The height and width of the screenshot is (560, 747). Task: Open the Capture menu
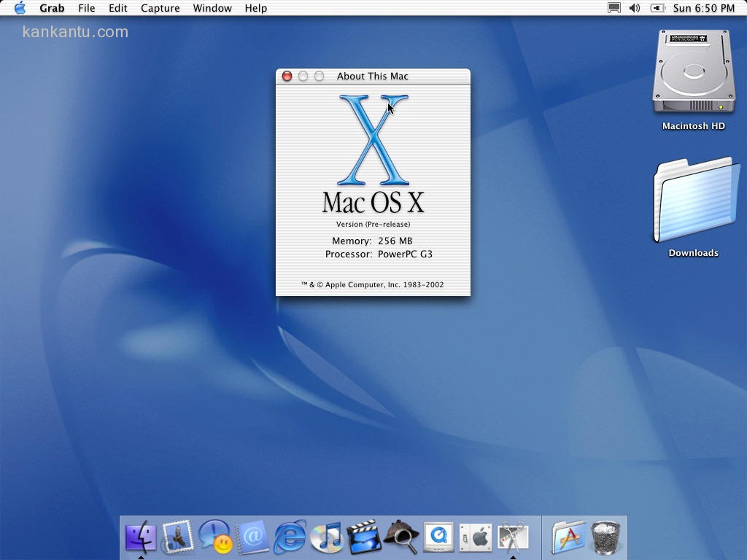[x=160, y=8]
